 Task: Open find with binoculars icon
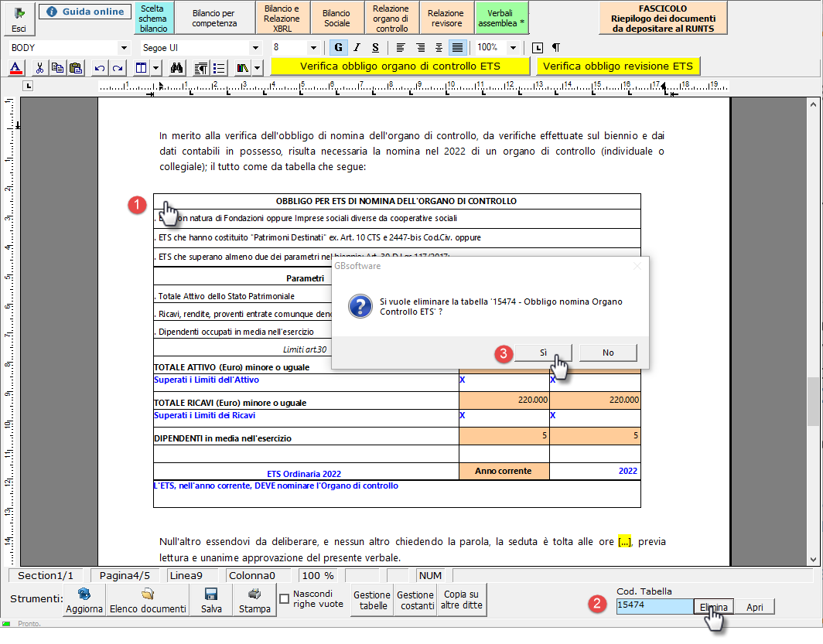tap(176, 68)
